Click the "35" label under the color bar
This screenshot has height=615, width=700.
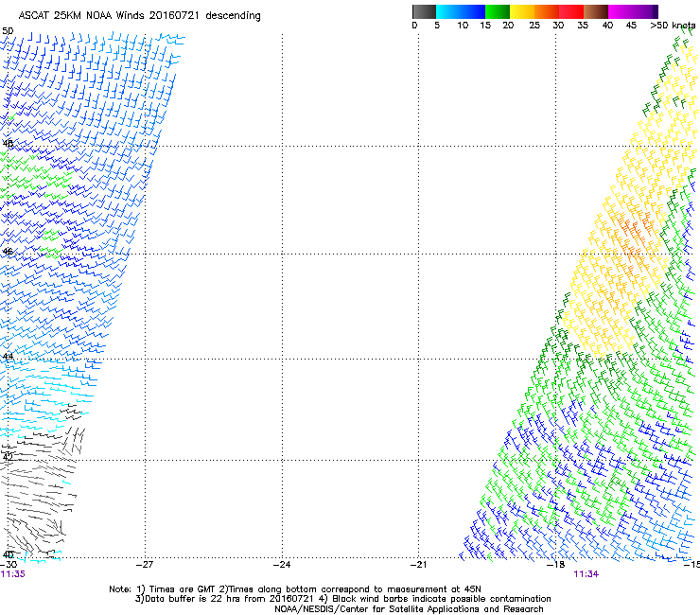pyautogui.click(x=583, y=26)
